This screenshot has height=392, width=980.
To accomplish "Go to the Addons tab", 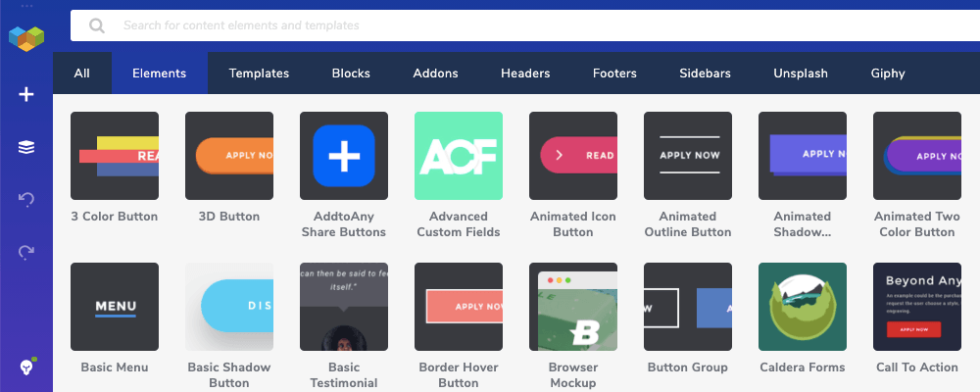I will 435,73.
